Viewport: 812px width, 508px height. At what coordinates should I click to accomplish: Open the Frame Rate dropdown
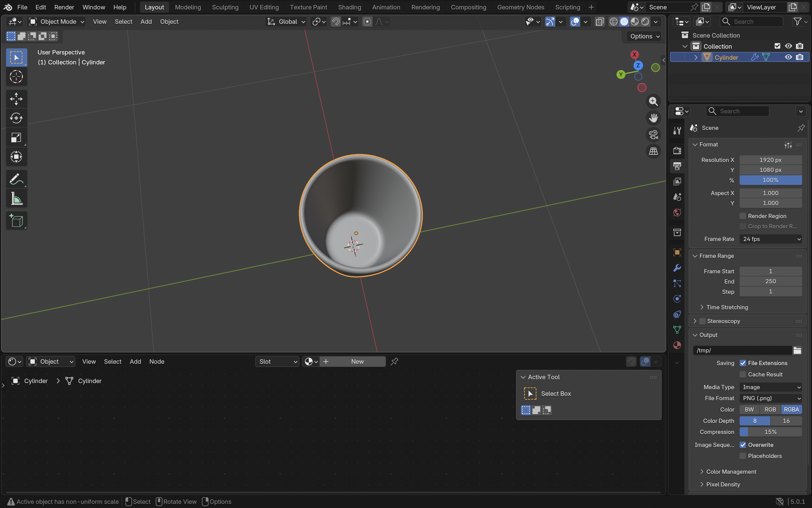(x=770, y=239)
